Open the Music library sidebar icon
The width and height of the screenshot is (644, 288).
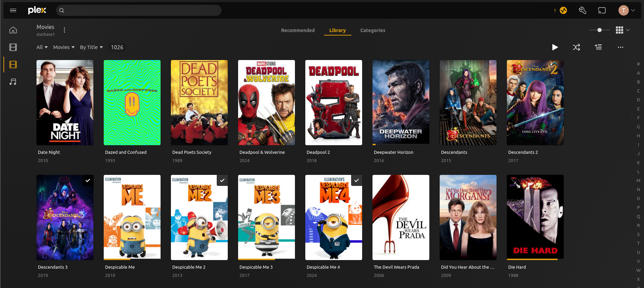point(13,82)
